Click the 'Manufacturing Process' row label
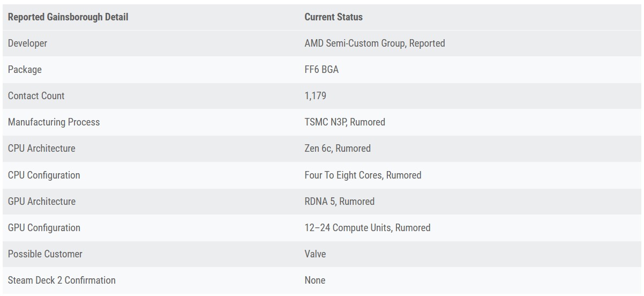This screenshot has height=296, width=644. point(54,122)
